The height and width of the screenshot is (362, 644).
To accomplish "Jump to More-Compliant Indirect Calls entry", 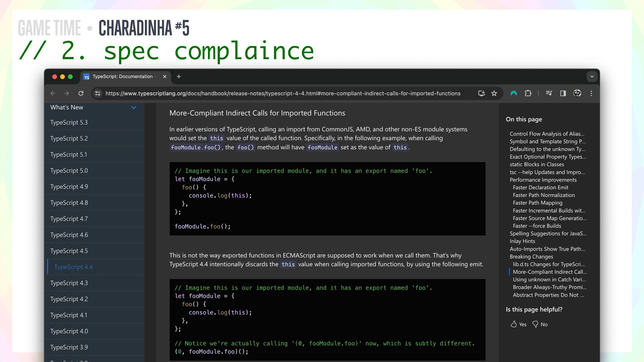I will point(550,272).
